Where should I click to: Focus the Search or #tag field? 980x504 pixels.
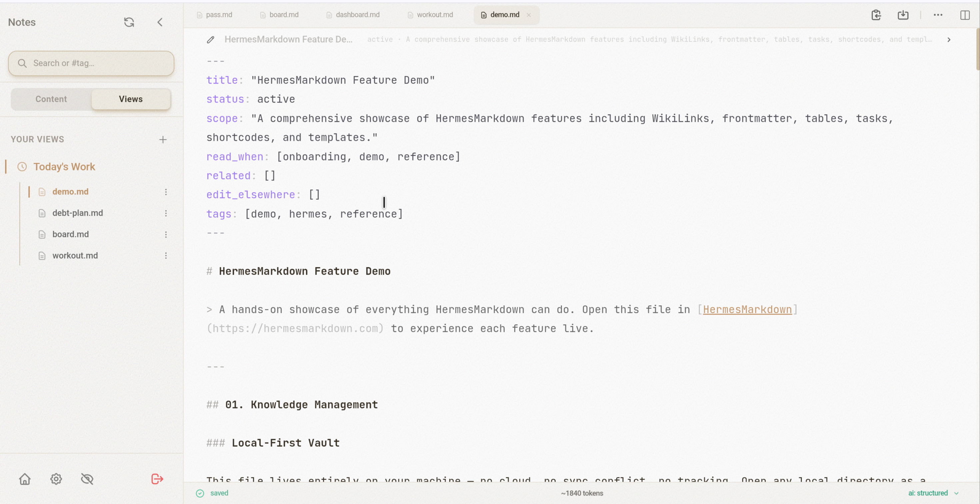point(91,63)
